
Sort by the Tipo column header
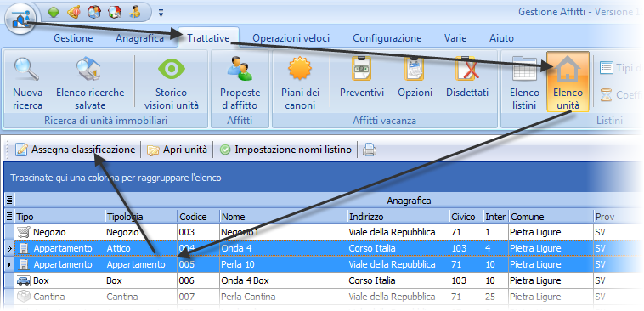pyautogui.click(x=59, y=217)
